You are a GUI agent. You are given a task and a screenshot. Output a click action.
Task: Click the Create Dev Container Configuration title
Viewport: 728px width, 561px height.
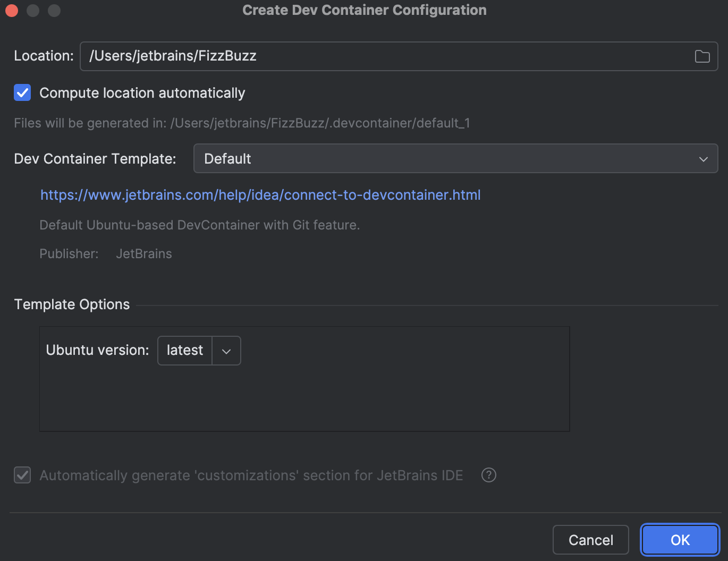pyautogui.click(x=364, y=10)
